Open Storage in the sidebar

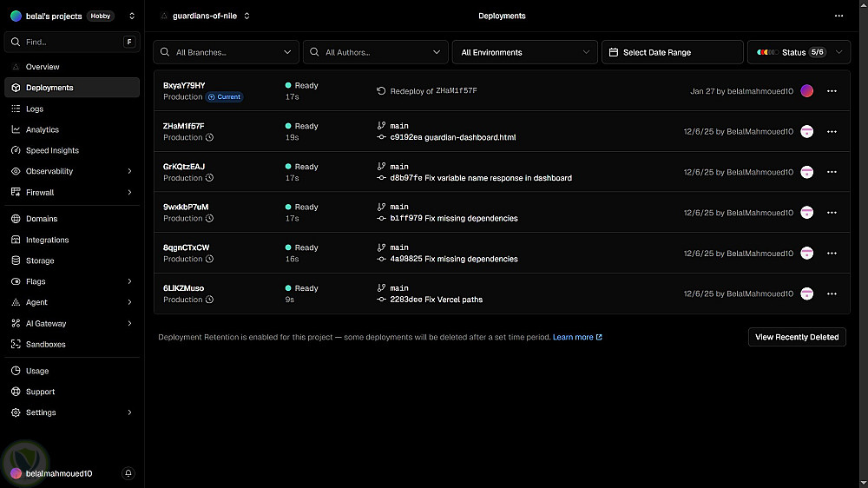(x=40, y=260)
